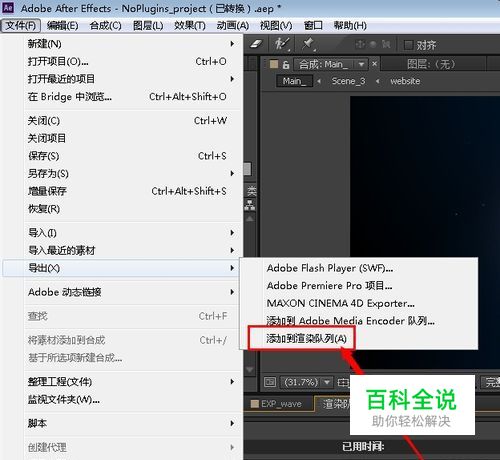Select the Main_ breadcrumb in the flow navigator
The width and height of the screenshot is (500, 460).
tap(294, 81)
